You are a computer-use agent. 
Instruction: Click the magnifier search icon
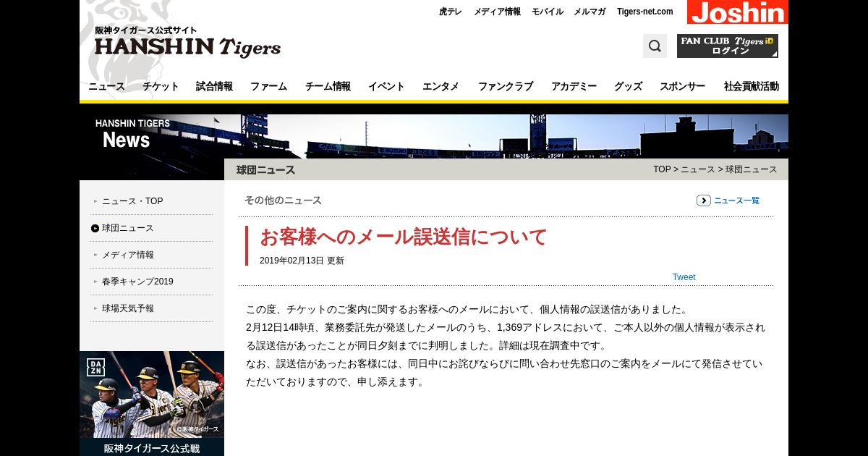[x=655, y=46]
